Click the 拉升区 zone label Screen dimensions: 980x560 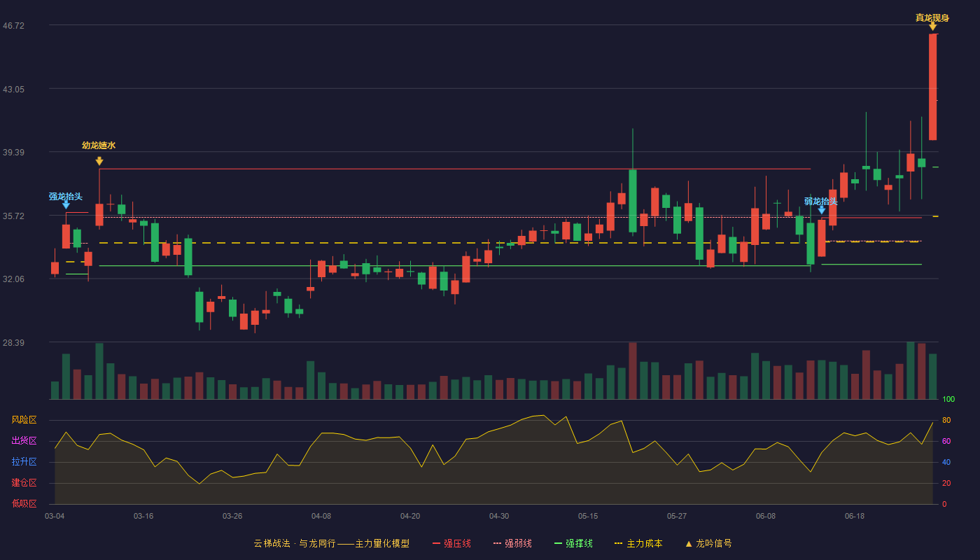coord(24,462)
